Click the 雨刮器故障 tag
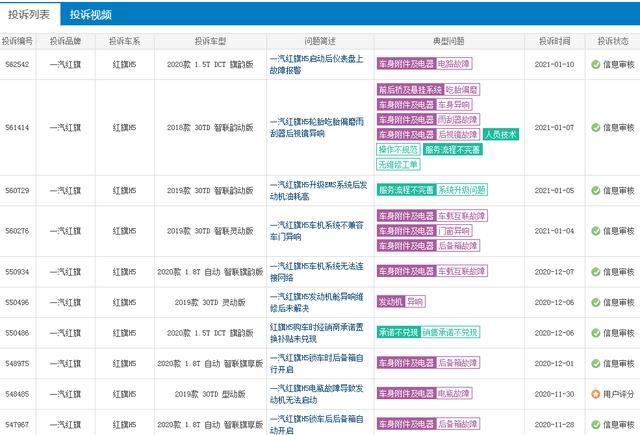Screen dimensions: 640x435 click(458, 120)
